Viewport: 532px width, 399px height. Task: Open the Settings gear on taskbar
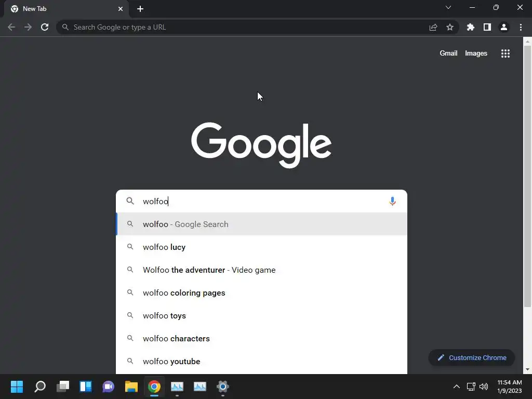[x=222, y=387]
